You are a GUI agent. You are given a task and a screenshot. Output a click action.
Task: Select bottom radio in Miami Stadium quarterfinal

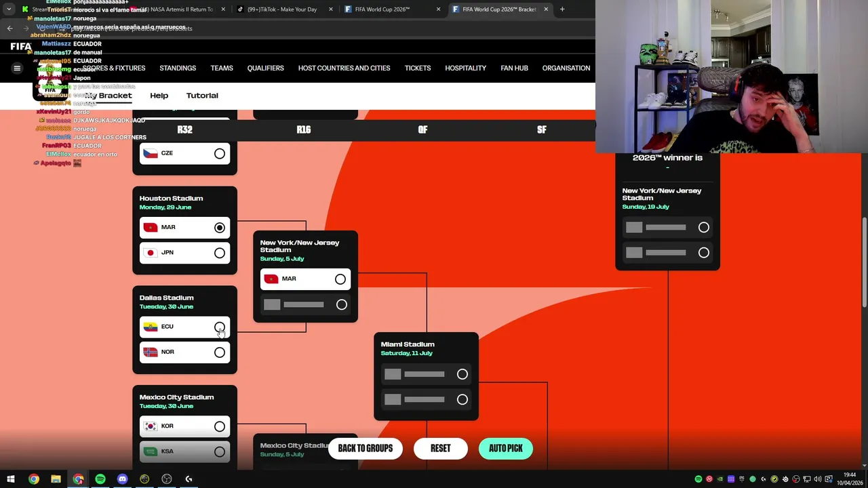(462, 400)
